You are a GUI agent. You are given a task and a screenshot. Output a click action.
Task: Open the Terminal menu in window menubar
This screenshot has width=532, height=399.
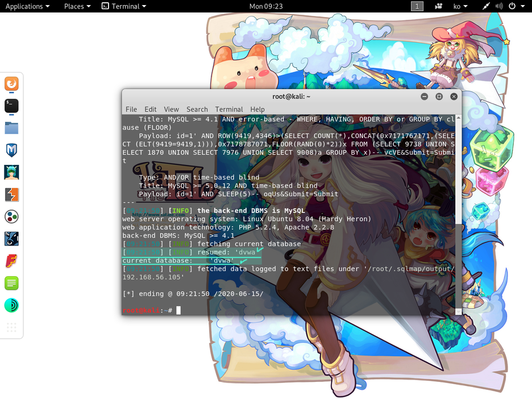point(229,109)
